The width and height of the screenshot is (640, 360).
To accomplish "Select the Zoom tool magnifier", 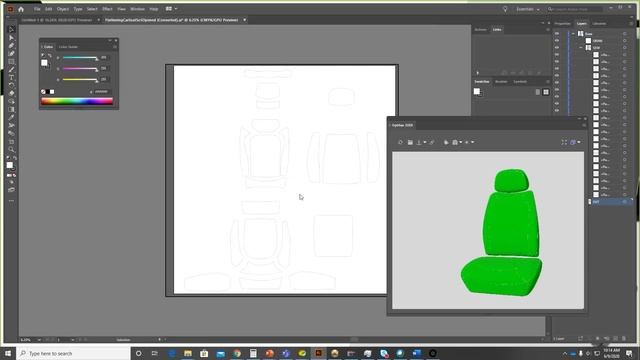I will click(x=11, y=149).
